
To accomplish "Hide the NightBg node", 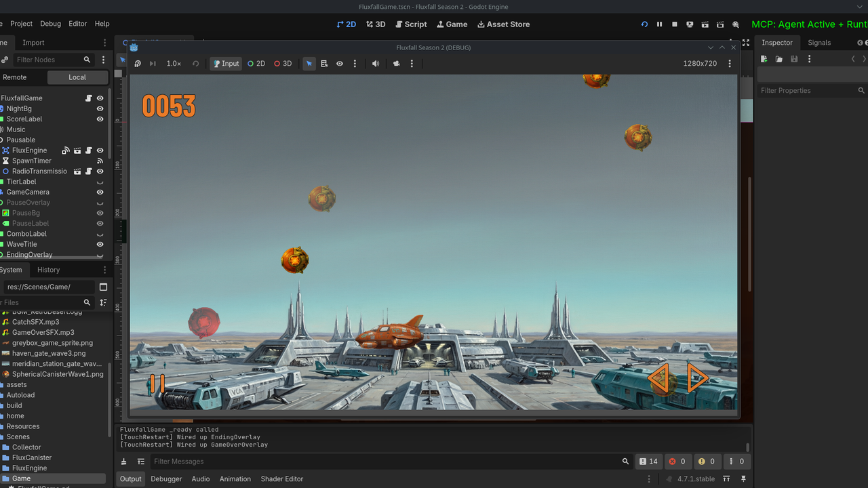I will (100, 108).
